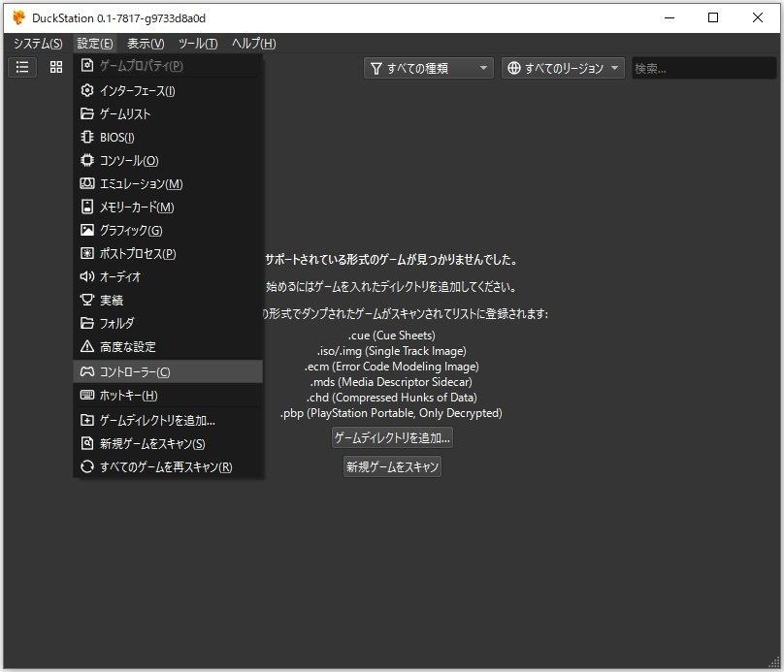The image size is (784, 672).
Task: Click .mds (Media Descriptor Sidecar) text
Action: tap(391, 382)
